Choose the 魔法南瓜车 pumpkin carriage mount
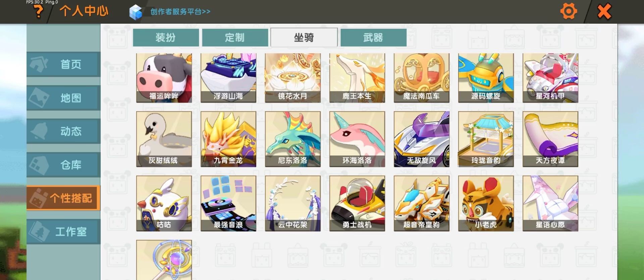The height and width of the screenshot is (280, 644). [x=422, y=78]
